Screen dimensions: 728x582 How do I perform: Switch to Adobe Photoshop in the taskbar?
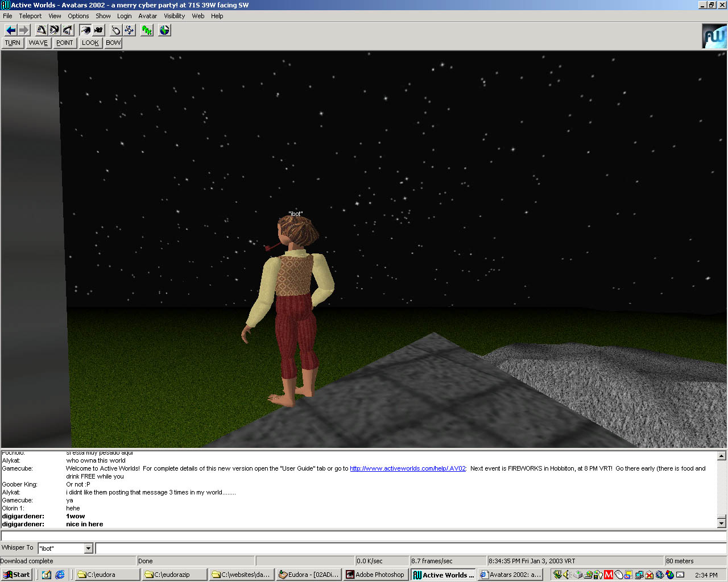pyautogui.click(x=375, y=575)
